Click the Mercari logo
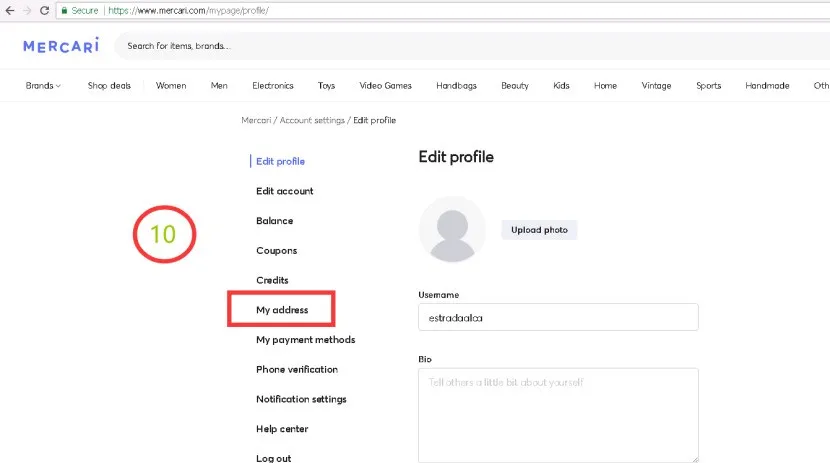 click(x=61, y=46)
